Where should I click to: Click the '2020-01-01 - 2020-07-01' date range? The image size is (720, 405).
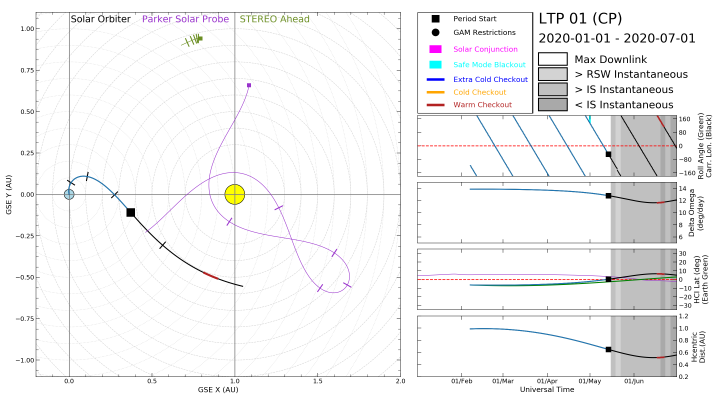point(617,38)
